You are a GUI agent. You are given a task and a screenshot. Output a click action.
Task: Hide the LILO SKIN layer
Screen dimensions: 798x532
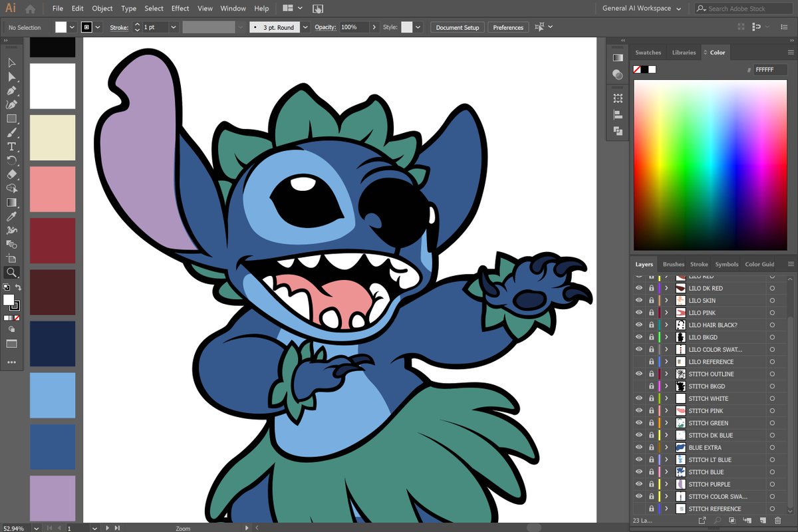tap(639, 301)
